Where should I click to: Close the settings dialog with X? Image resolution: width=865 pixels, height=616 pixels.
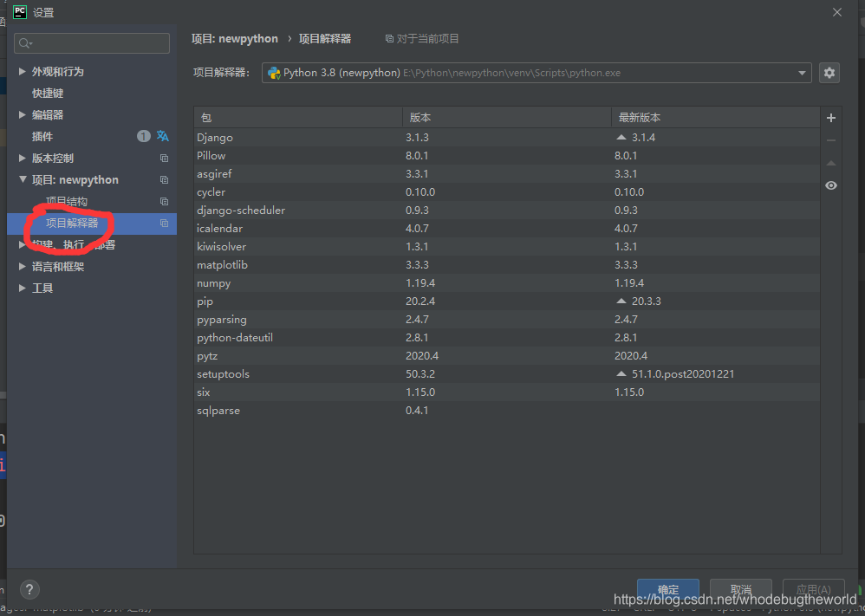pyautogui.click(x=837, y=12)
